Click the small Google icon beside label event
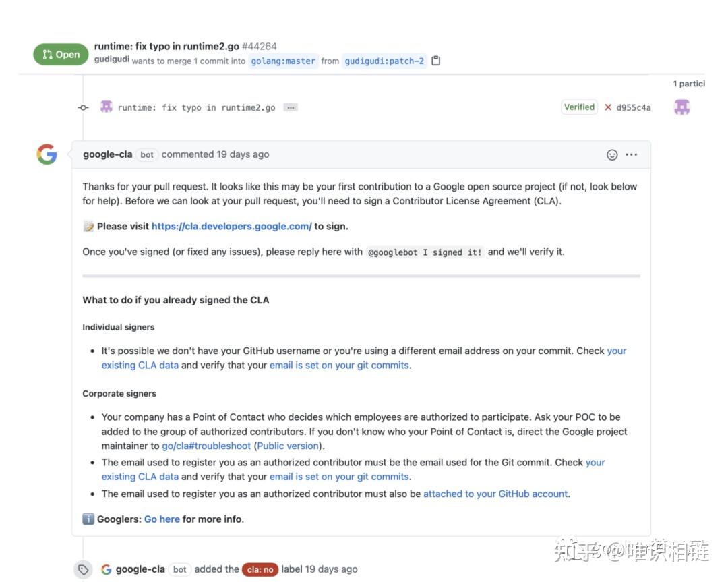728x582 pixels. [x=107, y=569]
